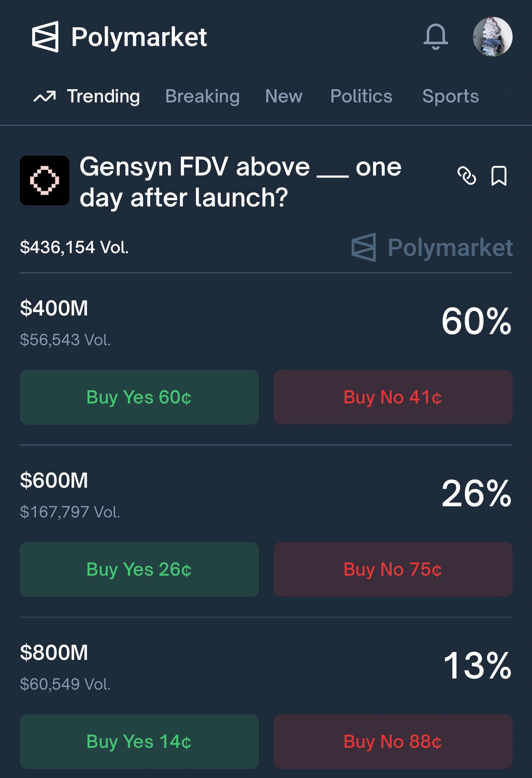Buy No at 88¢ for $800M
This screenshot has width=532, height=778.
coord(393,742)
